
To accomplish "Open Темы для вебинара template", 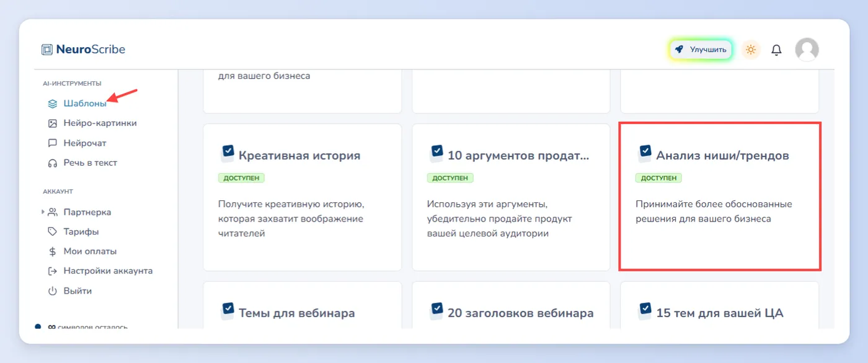I will [302, 305].
